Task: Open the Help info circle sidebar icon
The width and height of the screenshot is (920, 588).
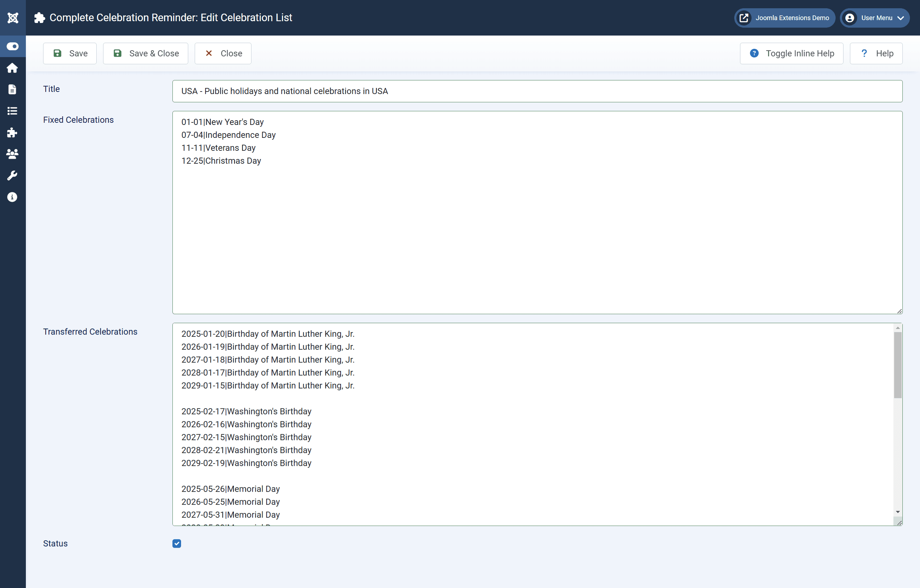Action: (x=12, y=197)
